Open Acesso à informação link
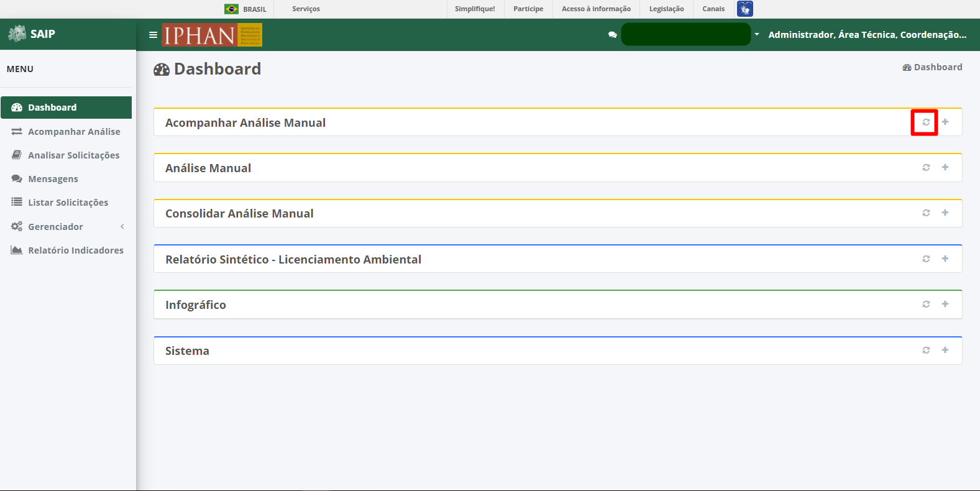Screen dimensions: 980x491 [x=596, y=9]
